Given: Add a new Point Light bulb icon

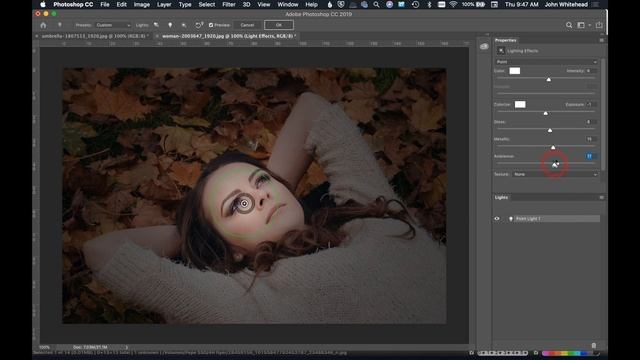Looking at the screenshot, I should point(170,25).
